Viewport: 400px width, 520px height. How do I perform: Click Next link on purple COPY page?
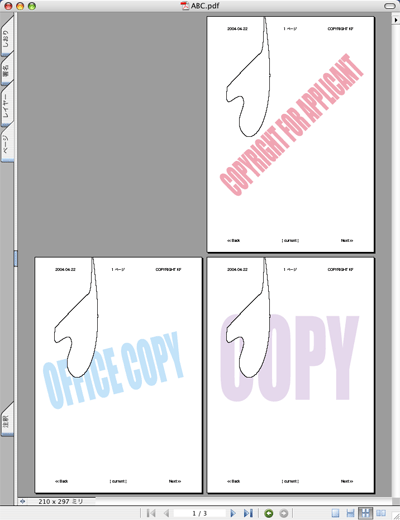347,481
